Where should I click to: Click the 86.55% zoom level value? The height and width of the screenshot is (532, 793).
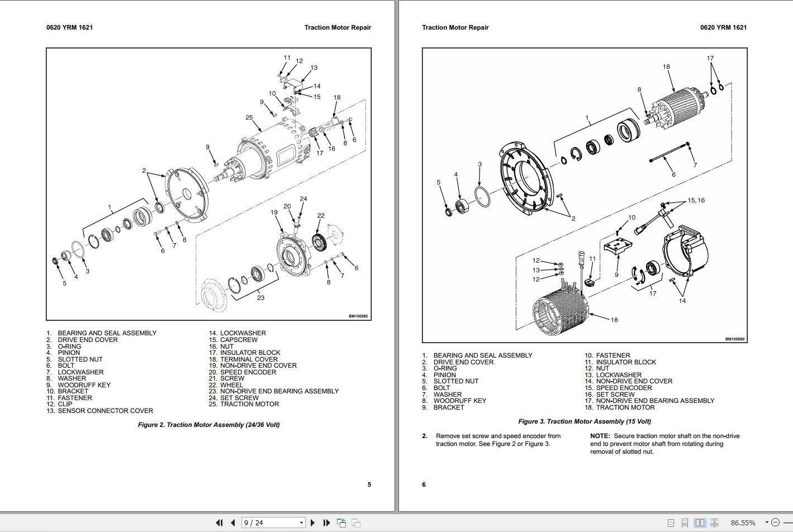click(743, 523)
